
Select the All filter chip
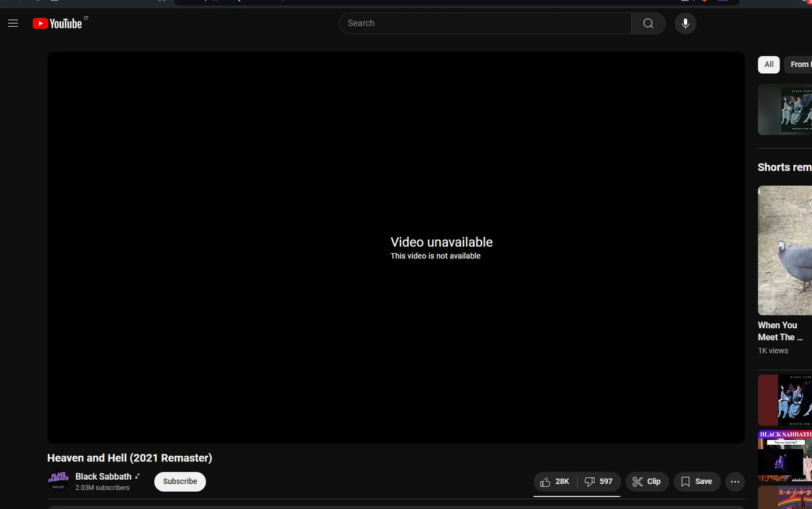pos(769,64)
